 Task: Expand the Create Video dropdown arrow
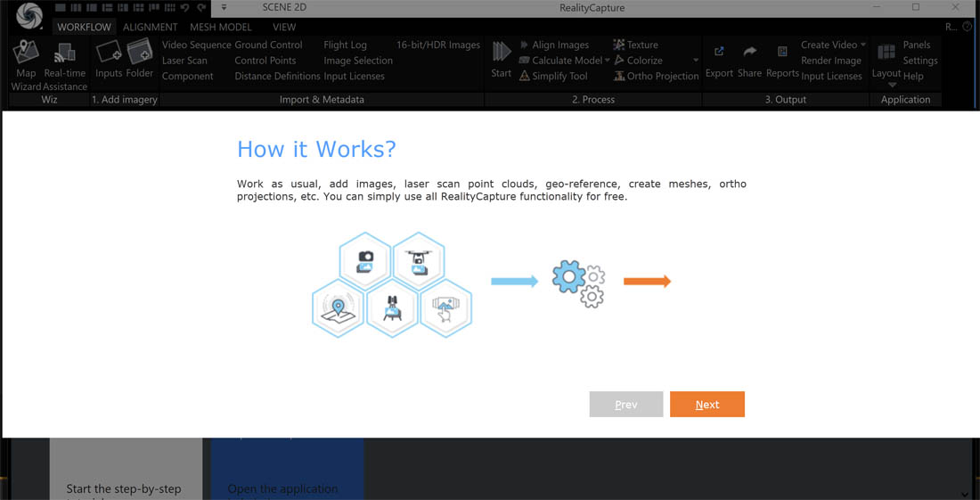click(863, 45)
